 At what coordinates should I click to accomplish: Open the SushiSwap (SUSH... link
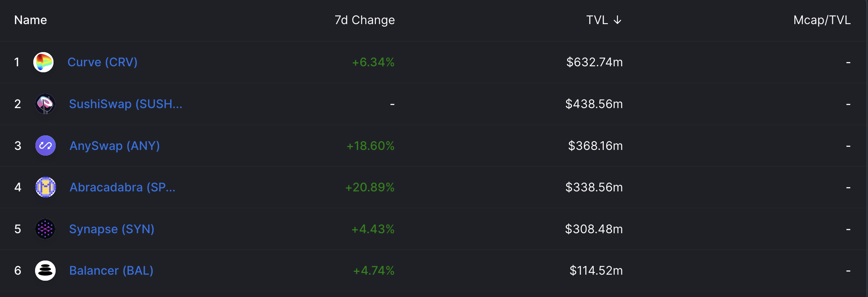(126, 104)
